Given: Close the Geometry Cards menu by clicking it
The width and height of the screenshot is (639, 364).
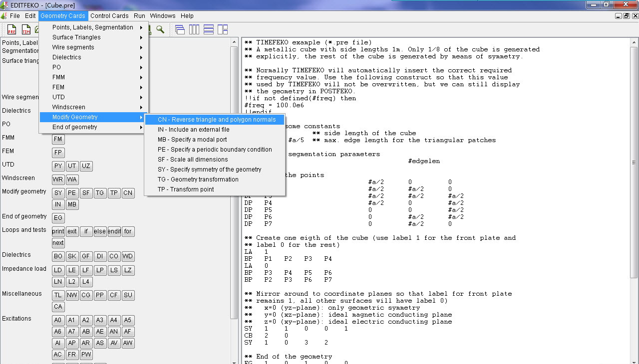Looking at the screenshot, I should [x=63, y=16].
